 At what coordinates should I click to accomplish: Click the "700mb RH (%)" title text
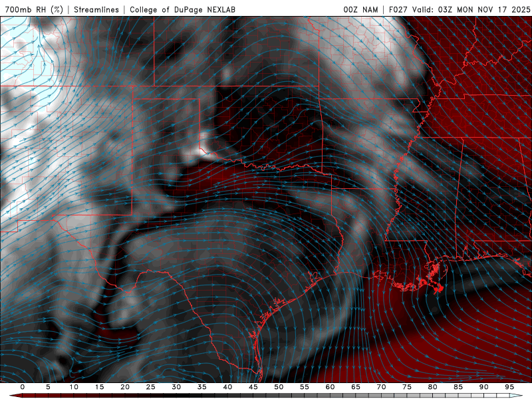pos(35,9)
